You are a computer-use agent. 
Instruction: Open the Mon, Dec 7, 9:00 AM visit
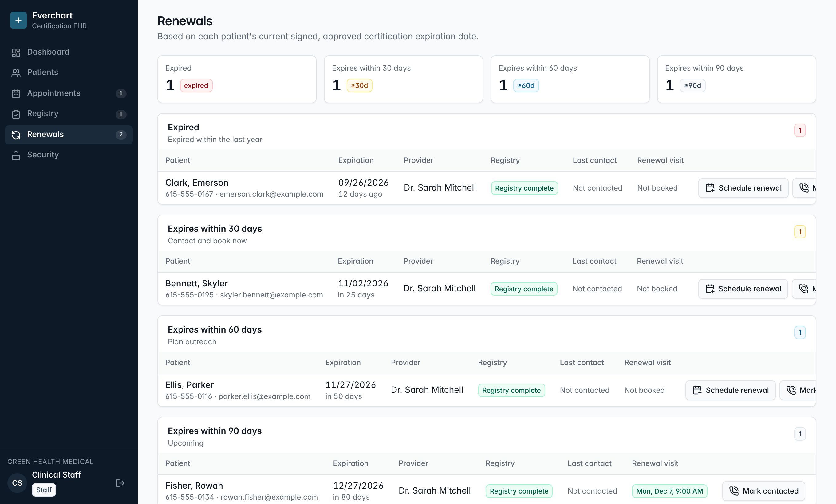tap(669, 491)
